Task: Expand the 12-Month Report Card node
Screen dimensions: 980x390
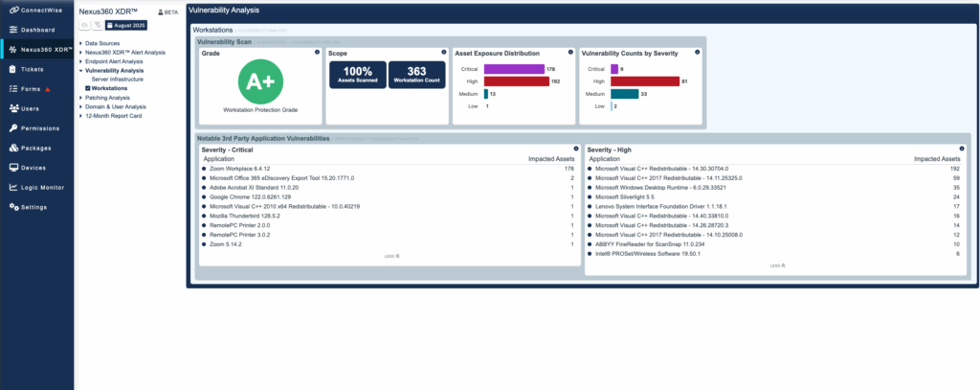Action: 81,116
